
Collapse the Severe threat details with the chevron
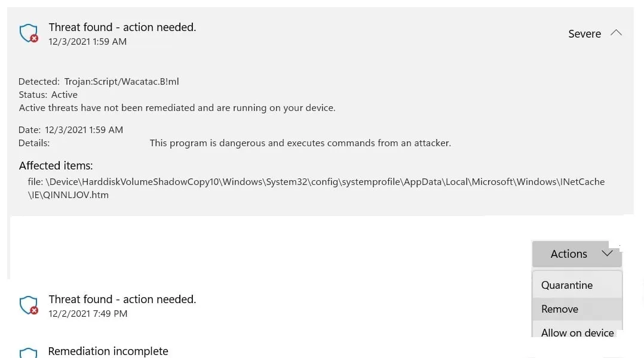click(x=617, y=33)
